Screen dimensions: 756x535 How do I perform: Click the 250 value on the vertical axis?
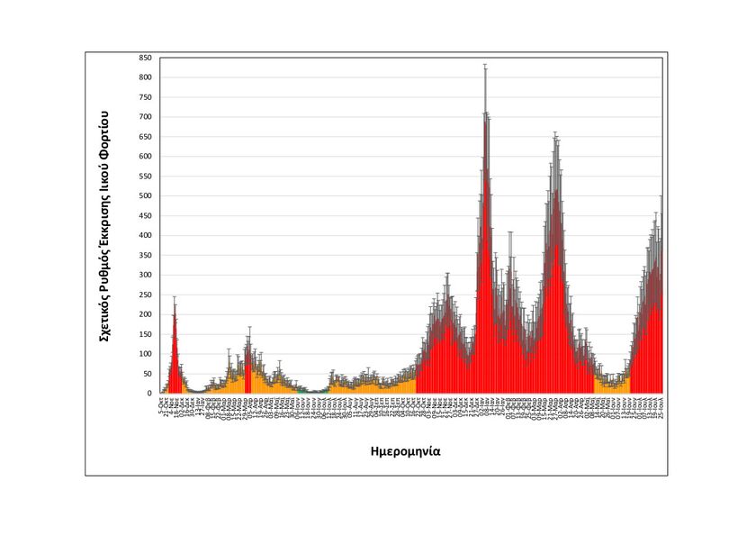click(x=146, y=295)
